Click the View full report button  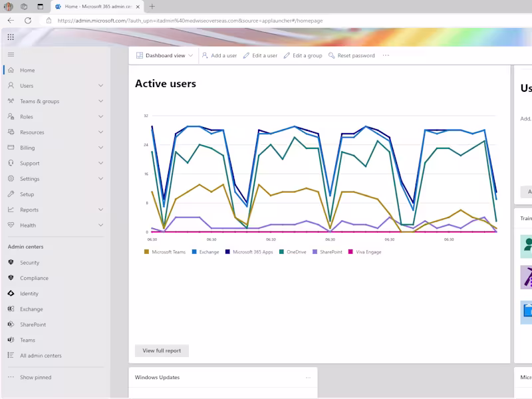pos(162,350)
